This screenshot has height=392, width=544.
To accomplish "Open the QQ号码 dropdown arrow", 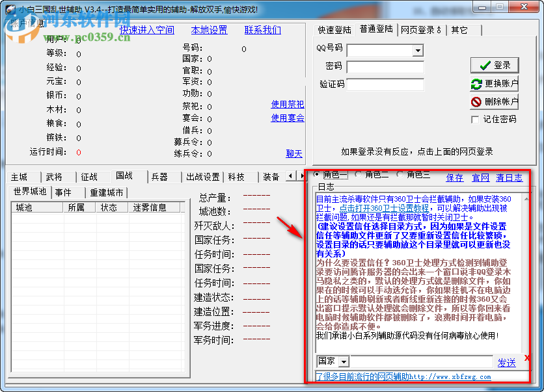I will click(x=418, y=51).
